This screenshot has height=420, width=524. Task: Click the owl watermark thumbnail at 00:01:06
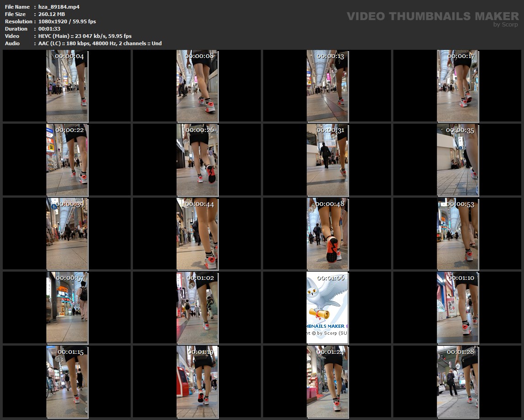pyautogui.click(x=327, y=308)
